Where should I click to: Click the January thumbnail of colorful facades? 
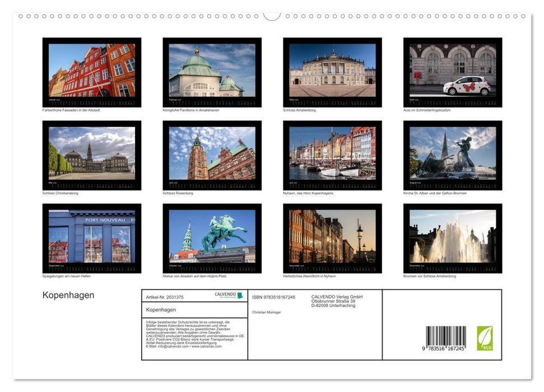(92, 73)
